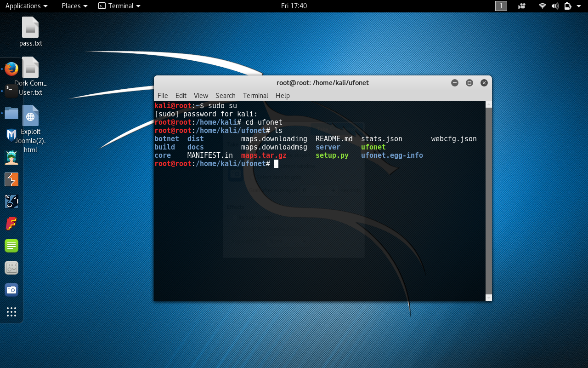Click the red maps.tar.gz file name

click(x=264, y=155)
